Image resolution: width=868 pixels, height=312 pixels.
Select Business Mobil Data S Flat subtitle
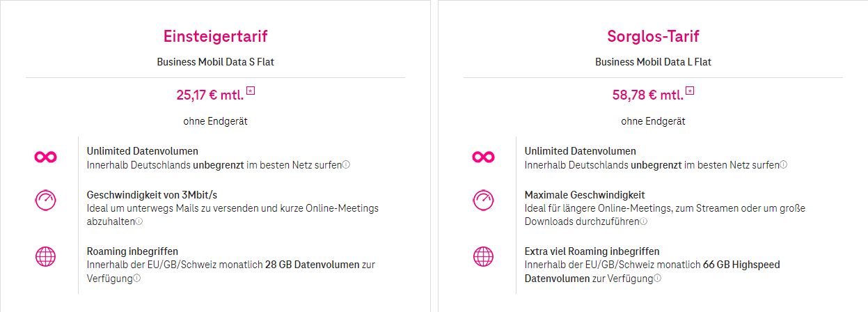click(x=215, y=62)
